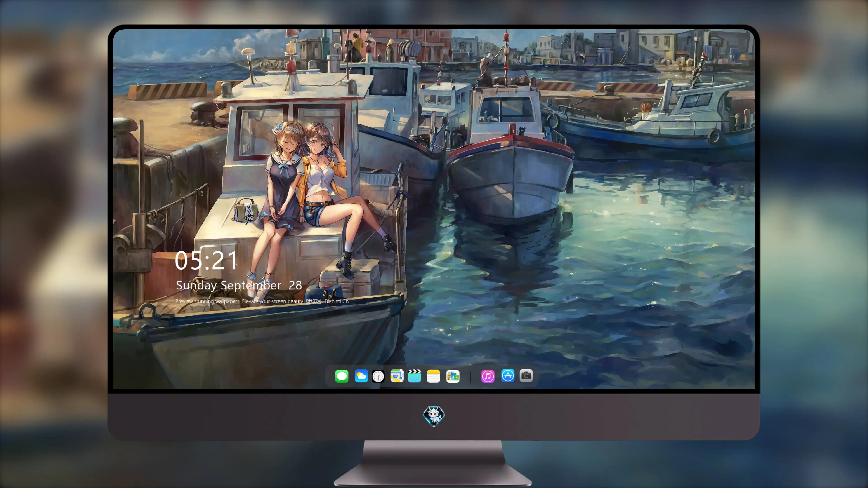
Task: Open the yellow Notes app
Action: [x=433, y=376]
